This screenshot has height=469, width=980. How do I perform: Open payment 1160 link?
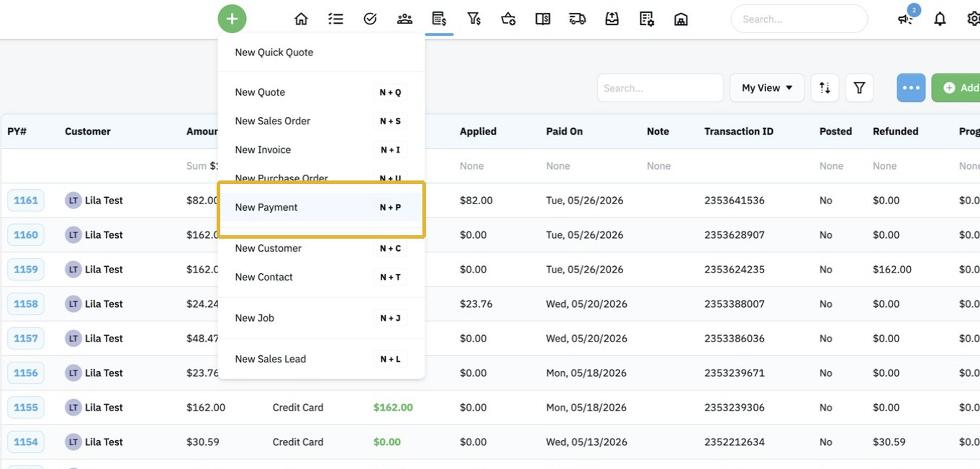26,234
